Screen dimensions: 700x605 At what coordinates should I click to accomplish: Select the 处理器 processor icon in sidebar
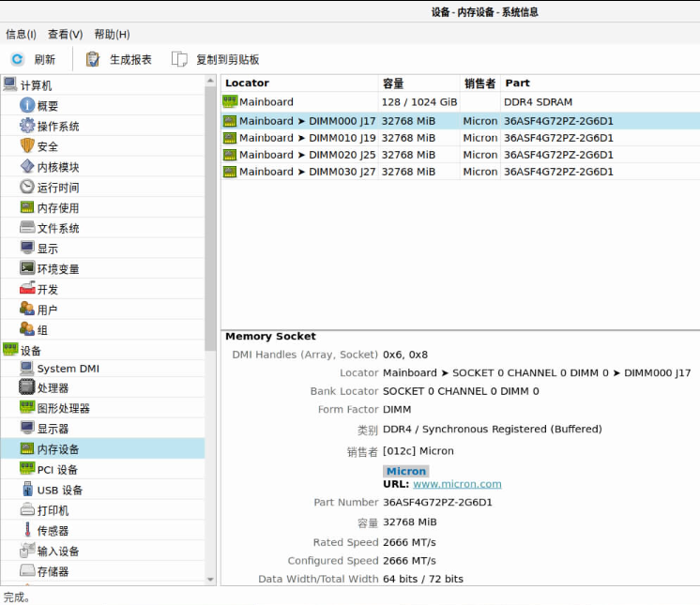pyautogui.click(x=27, y=388)
